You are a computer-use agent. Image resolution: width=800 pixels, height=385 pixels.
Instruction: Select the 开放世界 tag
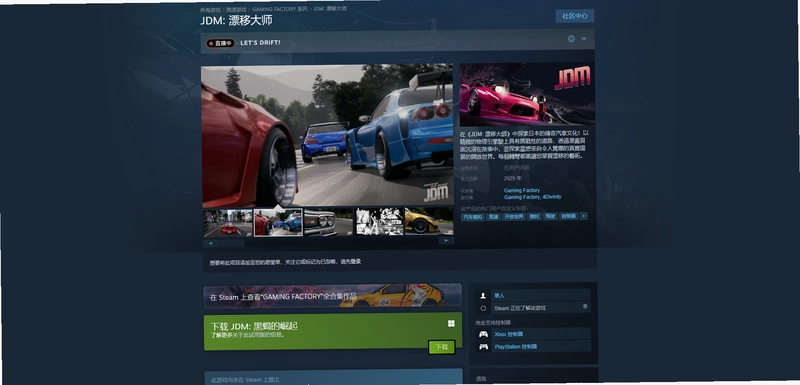513,217
